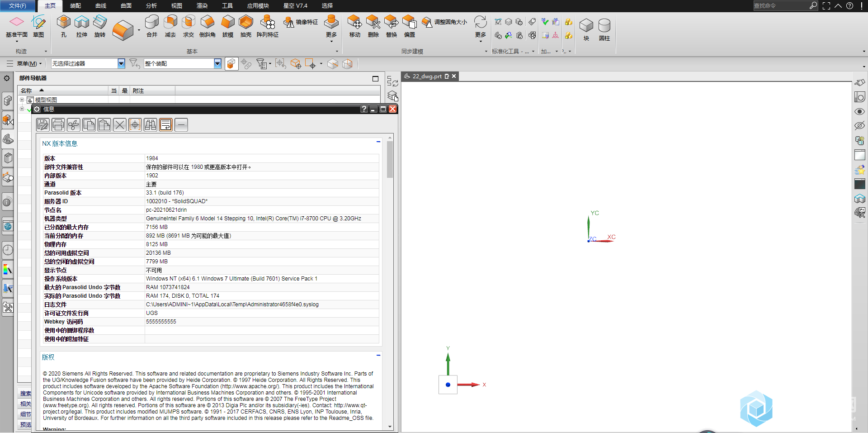Toggle full screen mode icon at top right
Screen dimensions: 868x433
(826, 6)
